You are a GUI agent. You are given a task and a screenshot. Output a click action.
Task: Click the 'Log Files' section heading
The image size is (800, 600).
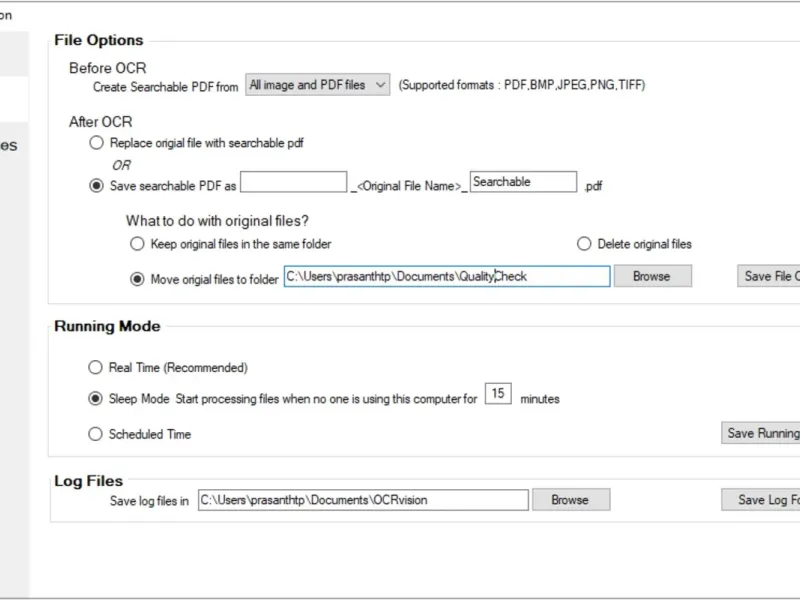click(88, 481)
